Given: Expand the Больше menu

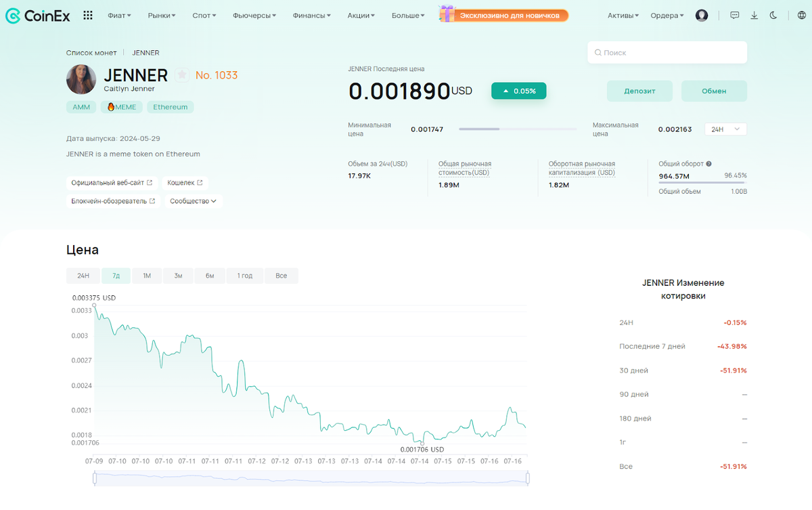Looking at the screenshot, I should 408,15.
